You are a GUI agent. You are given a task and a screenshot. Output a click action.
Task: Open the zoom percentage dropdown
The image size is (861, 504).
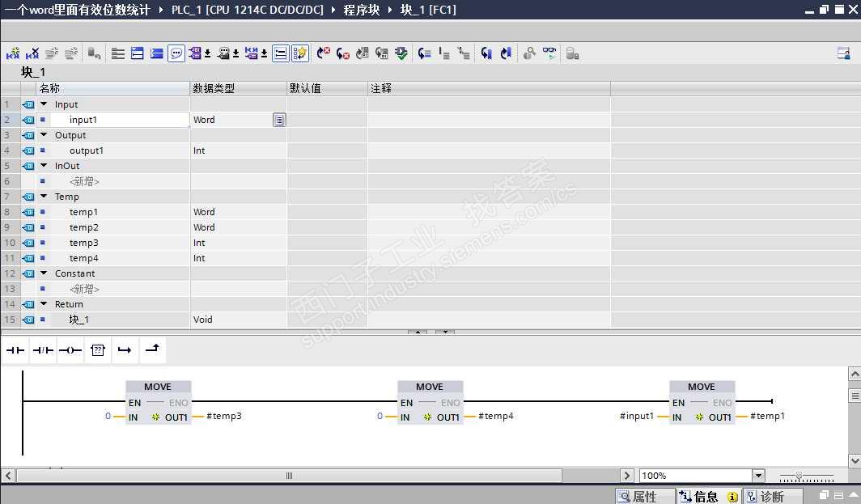[x=757, y=476]
